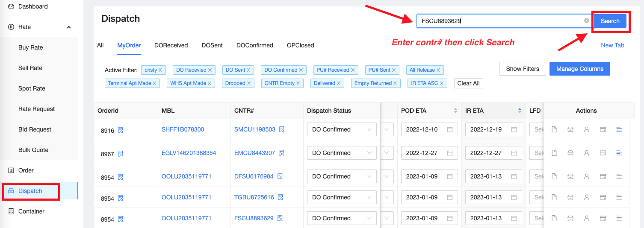The width and height of the screenshot is (644, 228).
Task: Switch to the DOConfirmed tab
Action: pos(255,45)
